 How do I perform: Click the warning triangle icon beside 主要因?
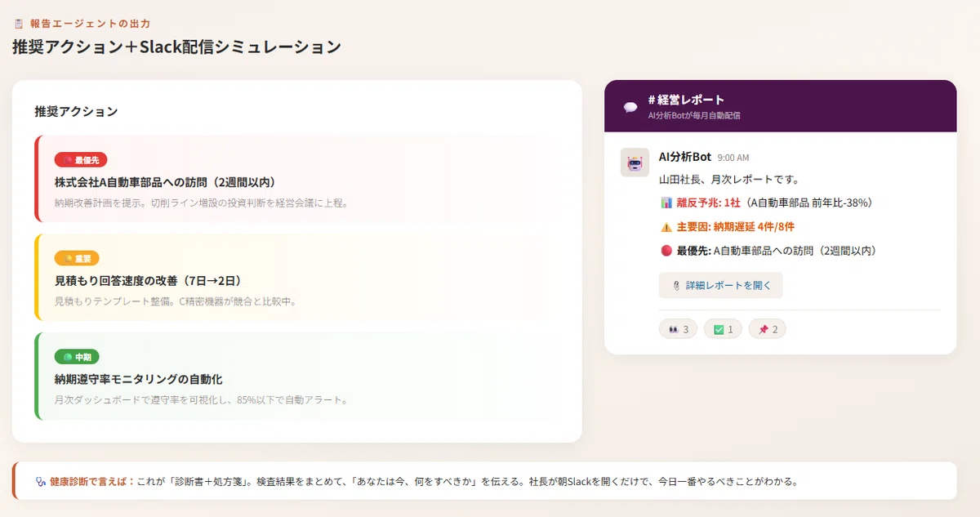pyautogui.click(x=666, y=227)
